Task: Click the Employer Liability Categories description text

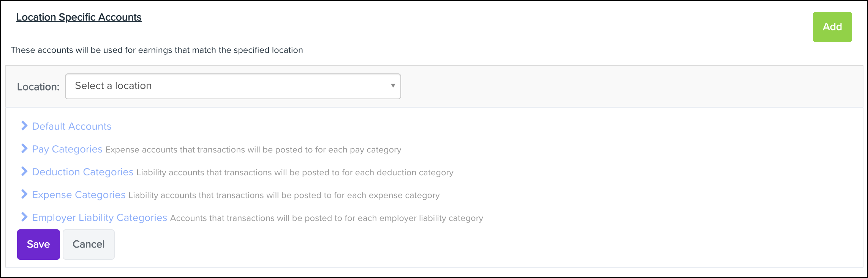Action: (x=327, y=218)
